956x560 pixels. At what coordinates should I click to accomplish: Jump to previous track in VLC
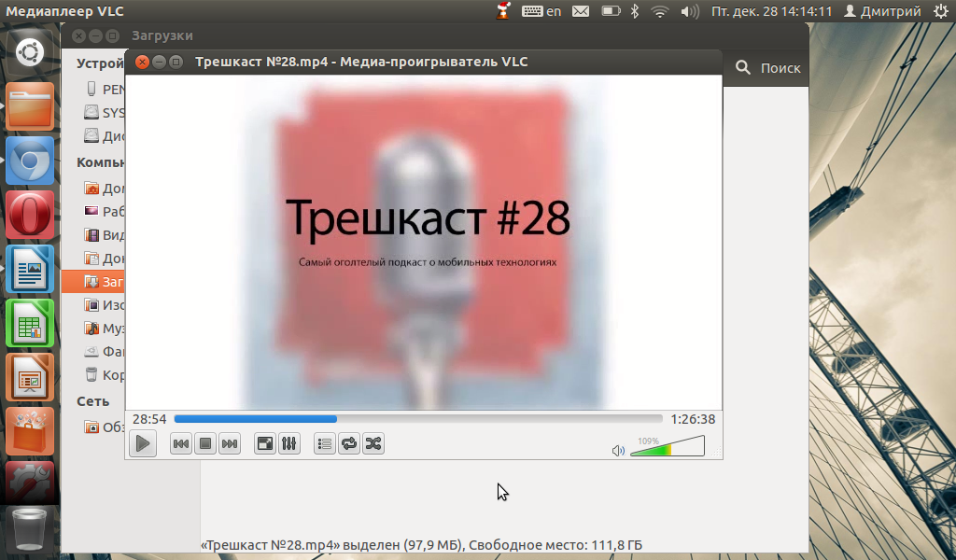pos(181,443)
